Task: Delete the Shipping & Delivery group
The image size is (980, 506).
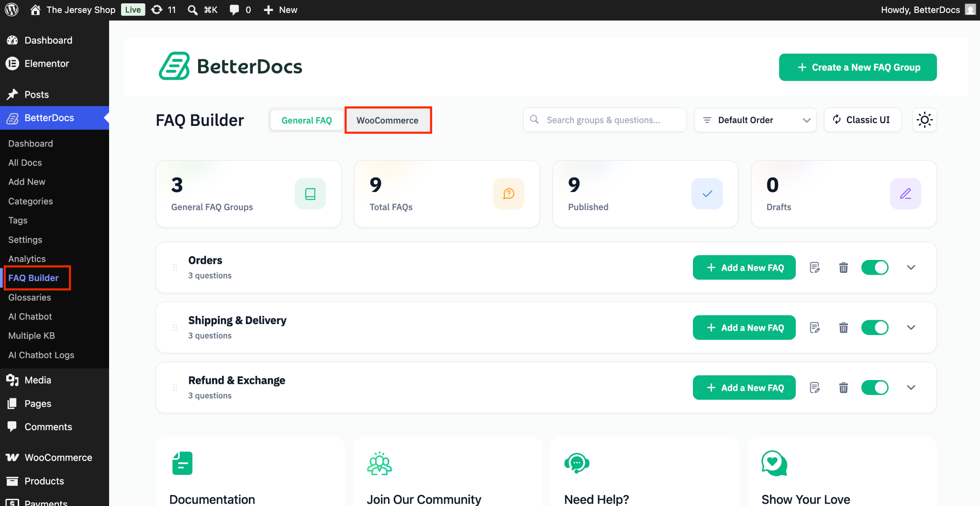Action: pyautogui.click(x=844, y=327)
